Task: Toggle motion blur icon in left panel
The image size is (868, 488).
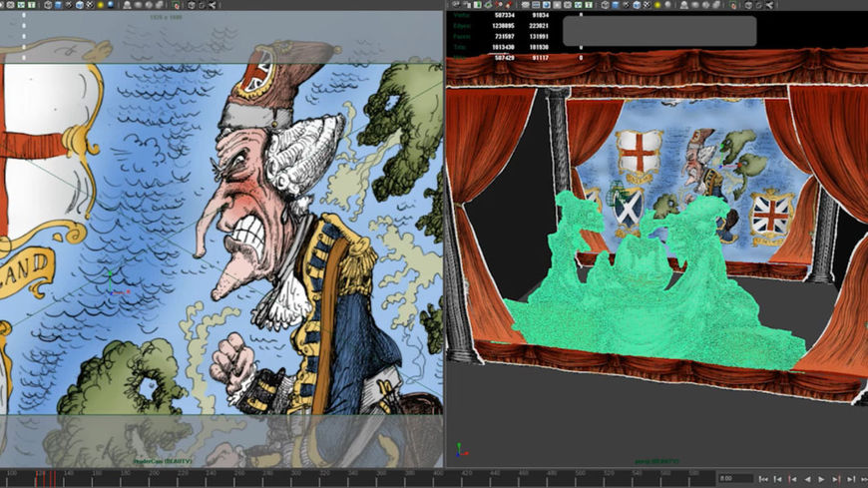Action: pyautogui.click(x=138, y=5)
